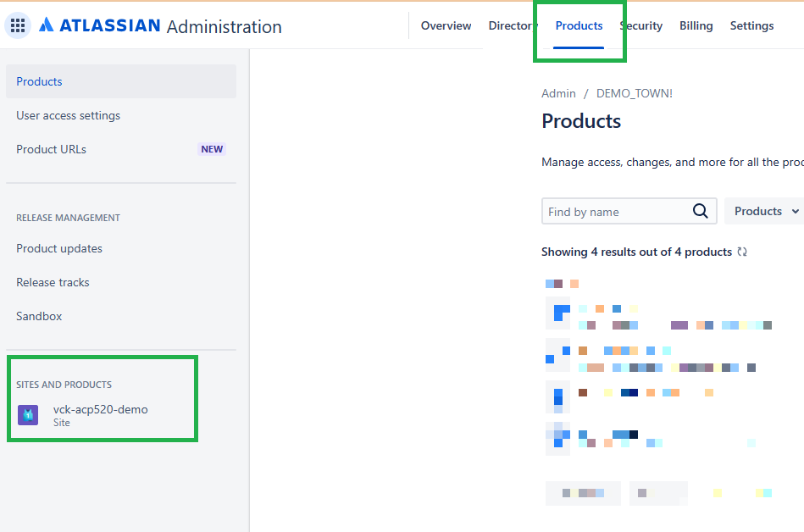Click the Admin breadcrumb link
The height and width of the screenshot is (532, 804).
pos(558,93)
